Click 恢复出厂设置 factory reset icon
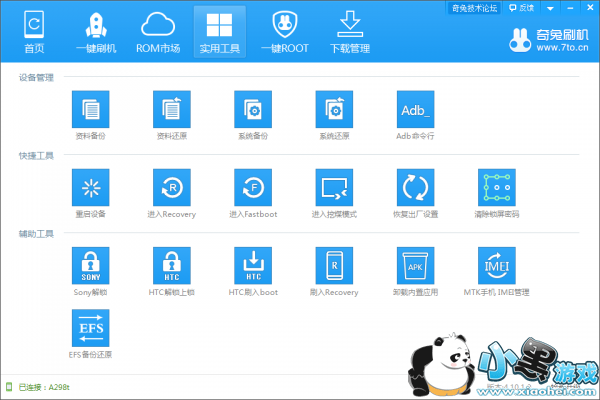The image size is (600, 400). [415, 187]
